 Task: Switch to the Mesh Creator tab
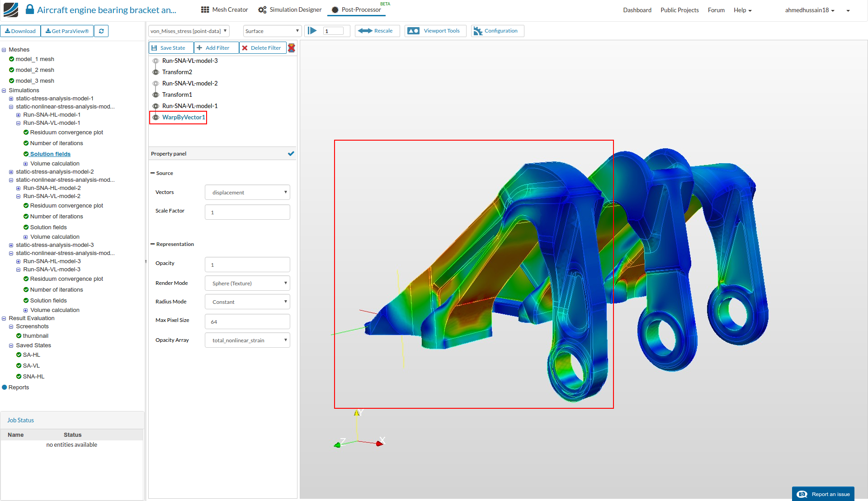click(x=224, y=10)
